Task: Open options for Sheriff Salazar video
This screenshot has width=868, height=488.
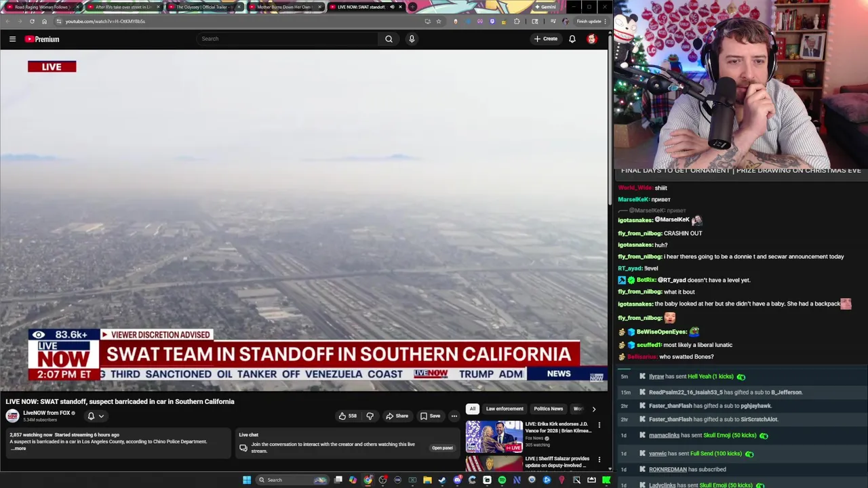Action: point(599,460)
